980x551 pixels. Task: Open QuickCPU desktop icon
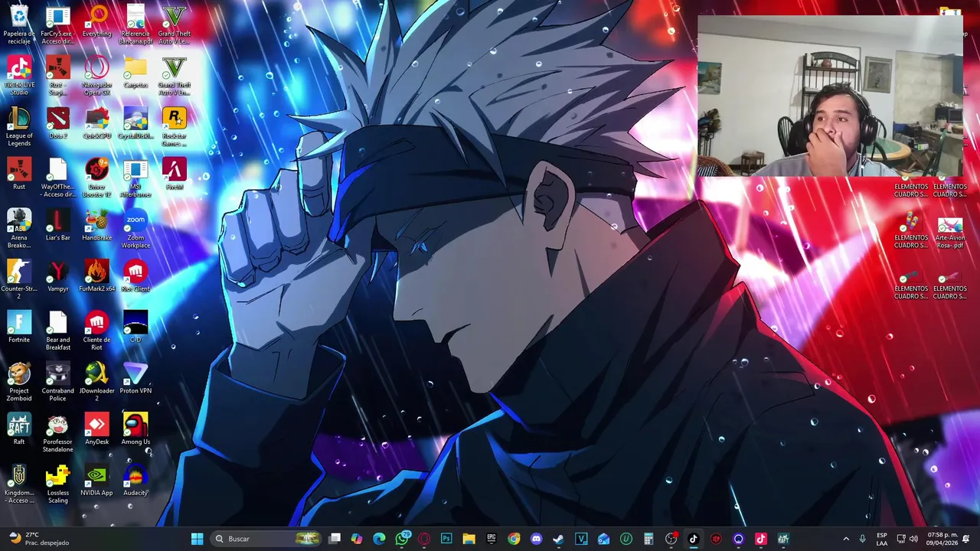click(96, 124)
